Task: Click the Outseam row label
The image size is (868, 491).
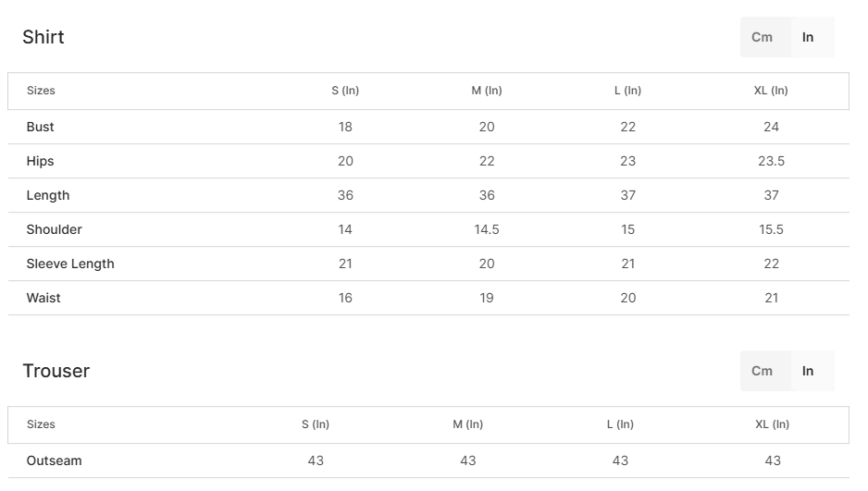Action: point(55,460)
